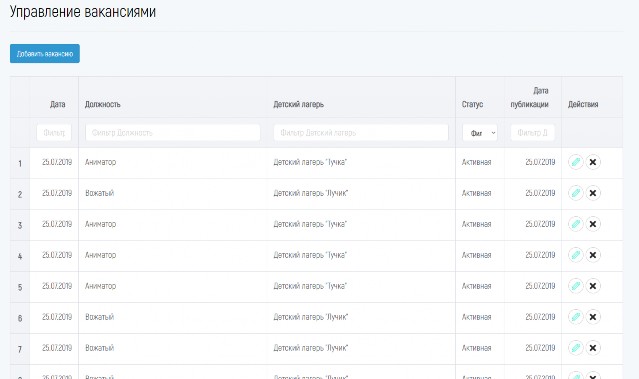This screenshot has height=379, width=639.
Task: Click publication date in row 5
Action: click(x=540, y=286)
